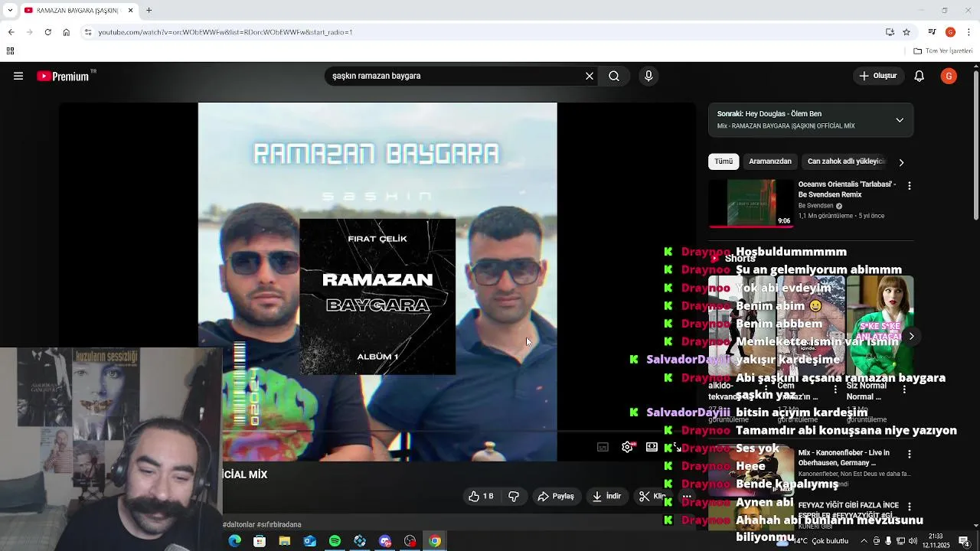Image resolution: width=980 pixels, height=551 pixels.
Task: Bookmark this page with the star
Action: pos(906,32)
